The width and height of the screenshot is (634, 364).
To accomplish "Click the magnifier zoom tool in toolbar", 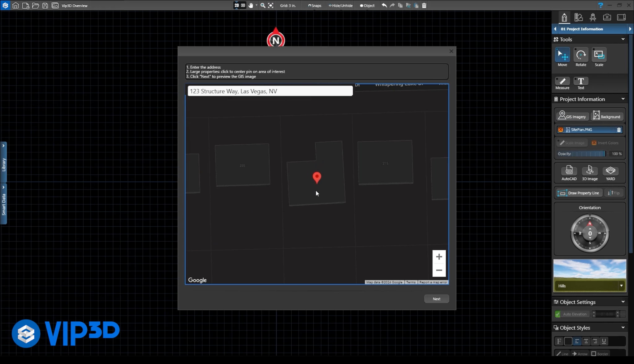I will pos(263,5).
